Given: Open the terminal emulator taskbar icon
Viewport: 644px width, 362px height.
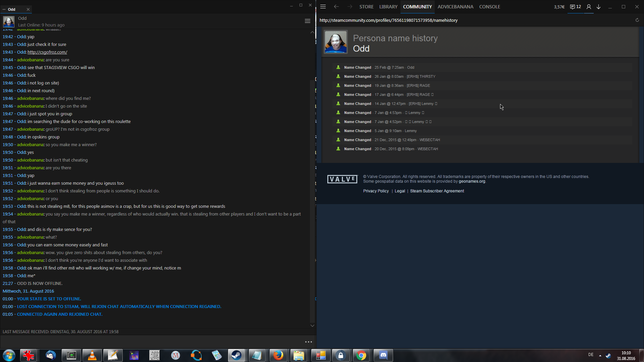Looking at the screenshot, I should [71, 355].
